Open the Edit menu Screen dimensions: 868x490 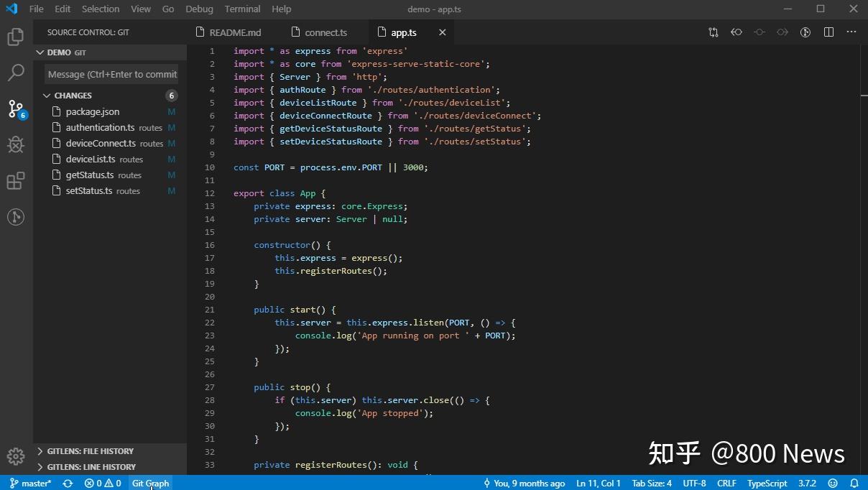[x=63, y=9]
